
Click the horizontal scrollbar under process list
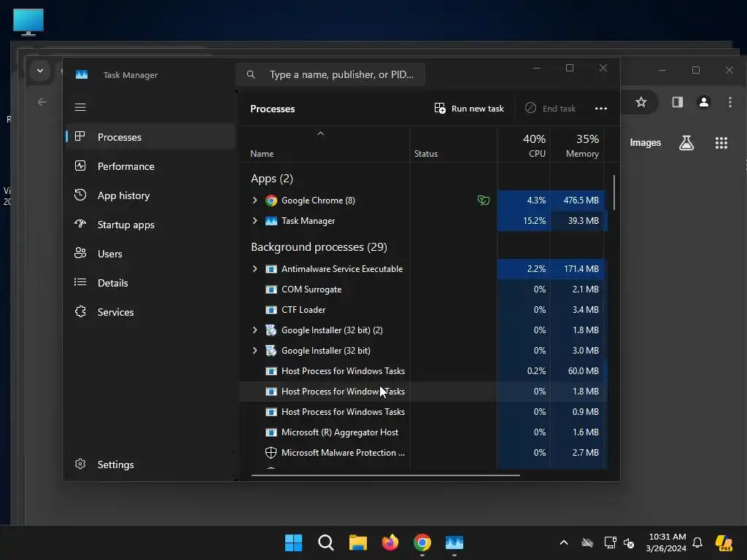click(x=385, y=475)
